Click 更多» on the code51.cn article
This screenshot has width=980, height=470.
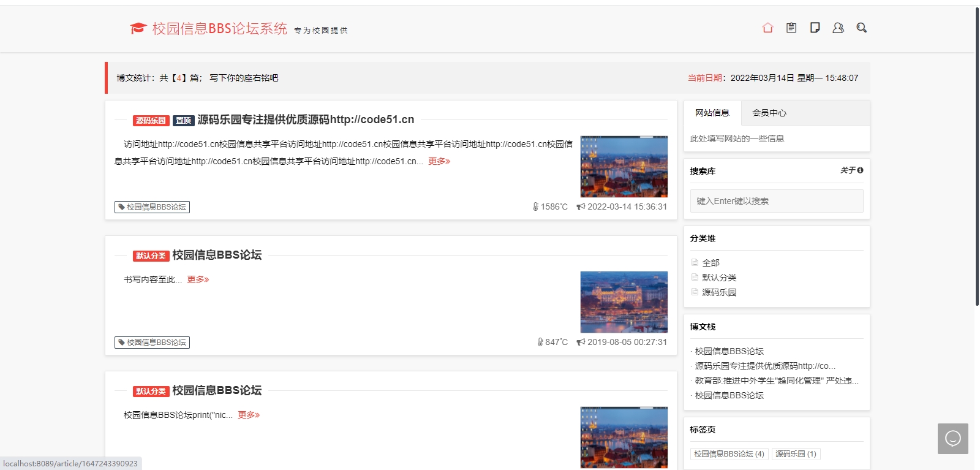pyautogui.click(x=439, y=161)
